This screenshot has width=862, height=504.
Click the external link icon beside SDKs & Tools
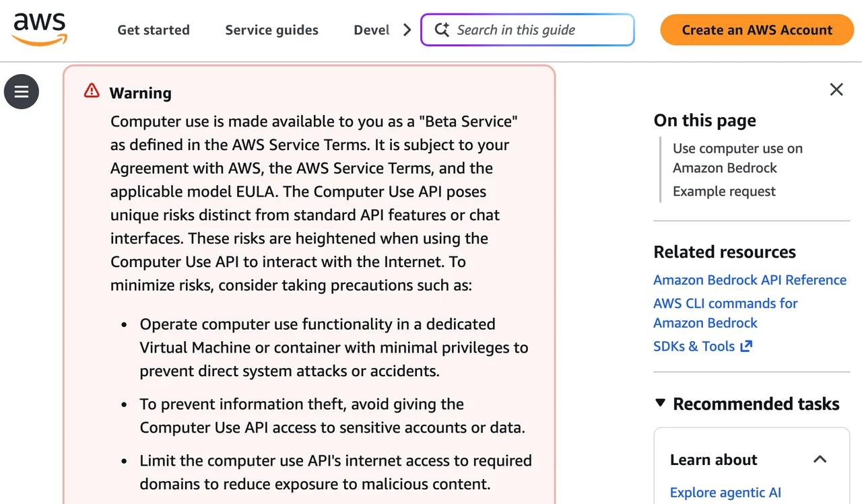[x=746, y=347]
